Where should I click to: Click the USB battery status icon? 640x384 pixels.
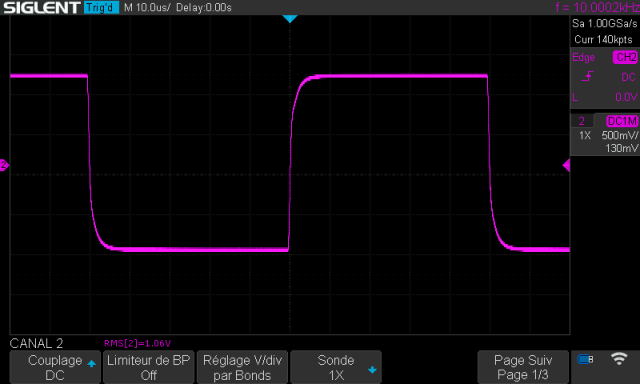[585, 359]
